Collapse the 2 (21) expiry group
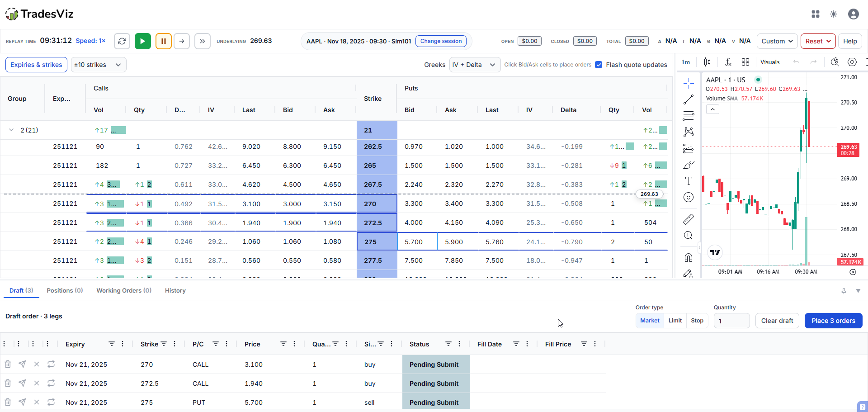Image resolution: width=868 pixels, height=412 pixels. point(11,130)
